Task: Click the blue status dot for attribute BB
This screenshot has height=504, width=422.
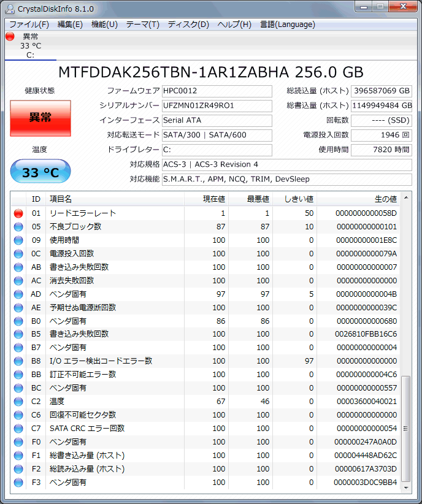Action: (x=18, y=375)
